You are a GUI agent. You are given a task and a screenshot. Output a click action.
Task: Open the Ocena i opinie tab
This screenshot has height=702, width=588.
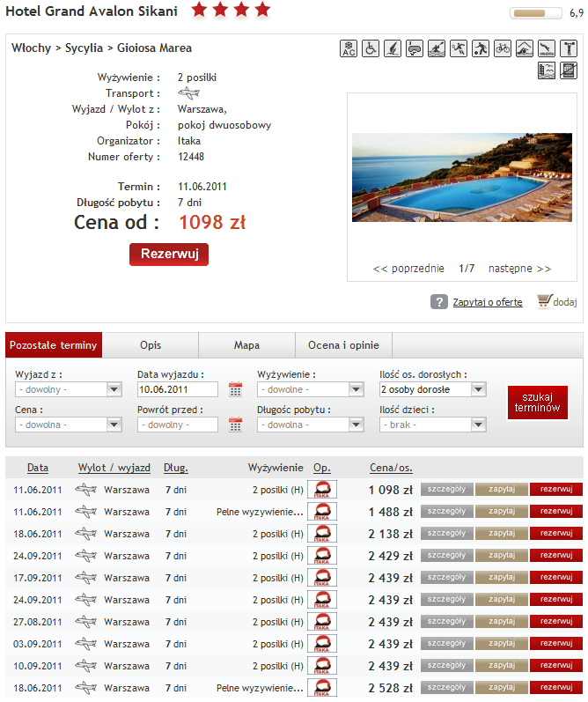(343, 345)
